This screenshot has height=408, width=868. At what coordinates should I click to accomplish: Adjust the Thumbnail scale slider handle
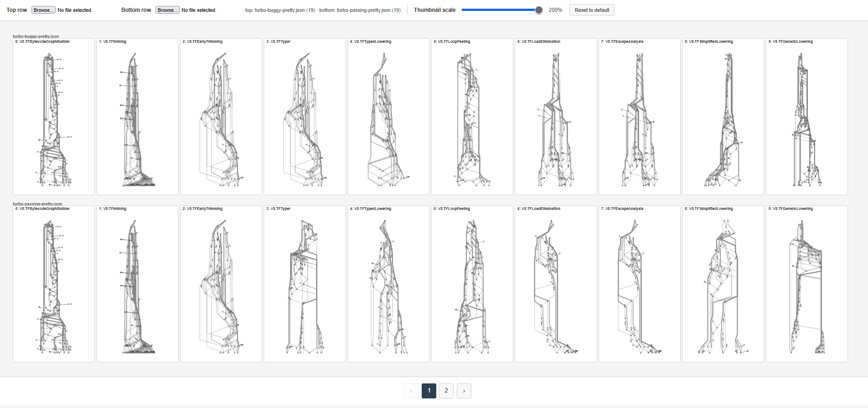538,10
